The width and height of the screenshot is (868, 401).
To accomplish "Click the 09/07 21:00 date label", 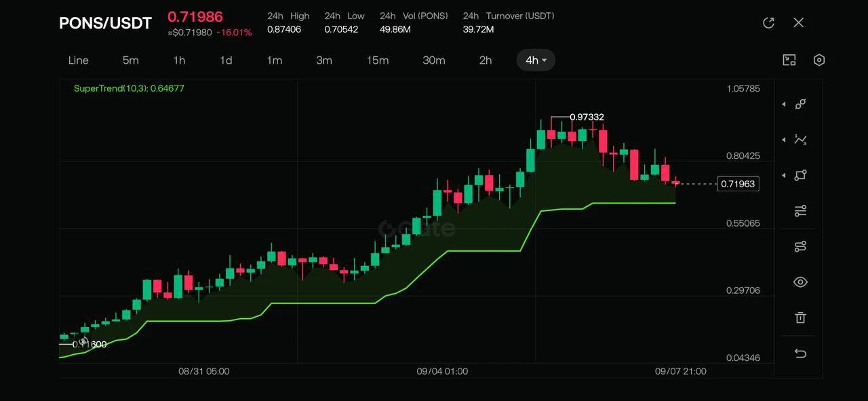I will [x=680, y=371].
